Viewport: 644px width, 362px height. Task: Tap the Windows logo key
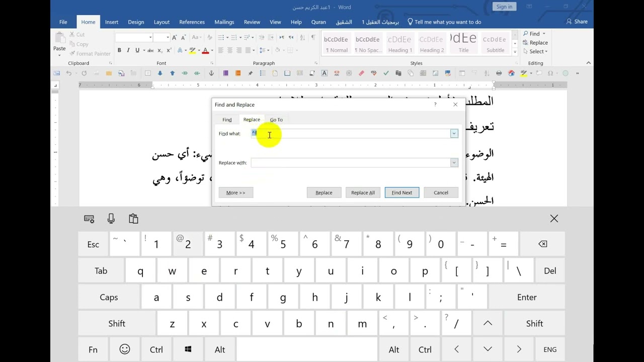tap(188, 349)
